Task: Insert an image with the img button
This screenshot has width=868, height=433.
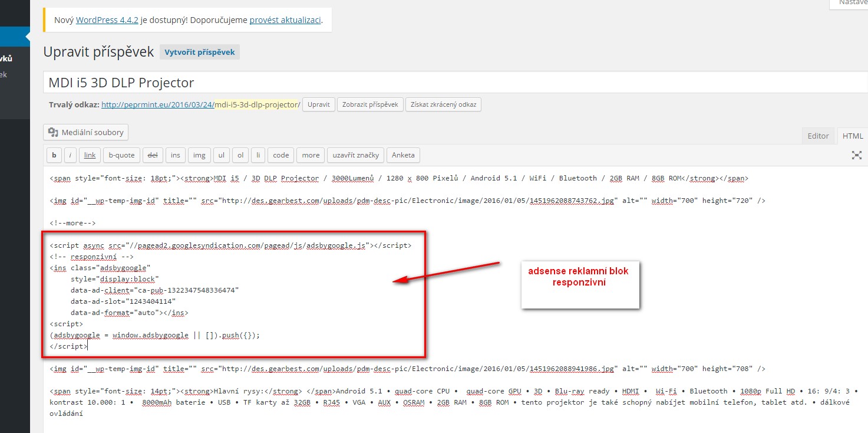Action: pyautogui.click(x=199, y=155)
